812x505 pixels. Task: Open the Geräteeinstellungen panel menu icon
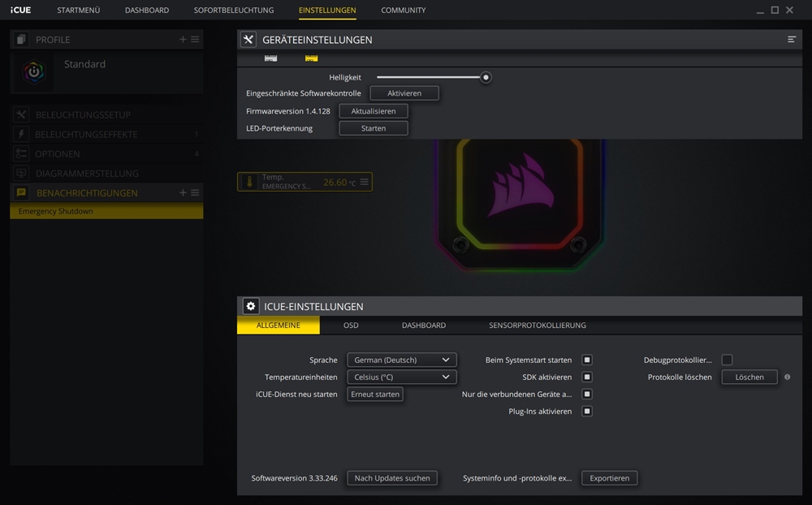pyautogui.click(x=792, y=39)
